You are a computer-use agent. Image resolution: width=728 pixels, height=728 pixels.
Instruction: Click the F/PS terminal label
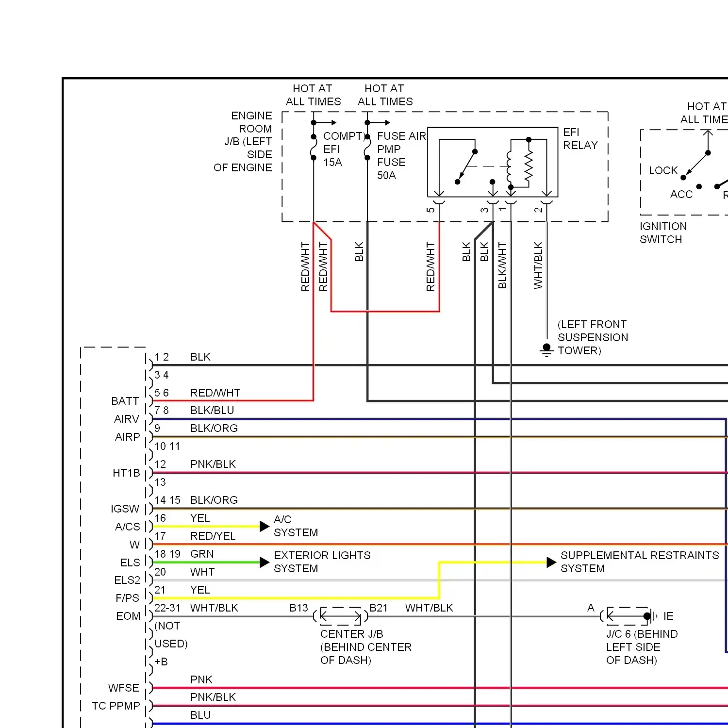click(x=127, y=598)
